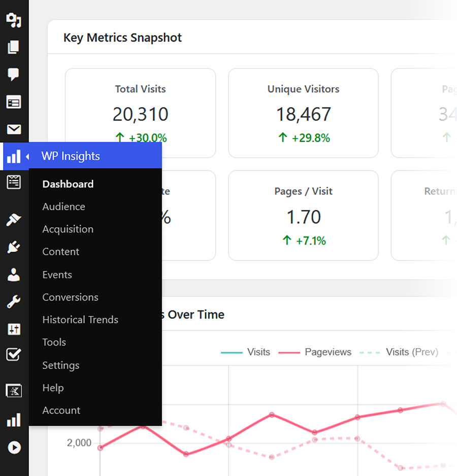Open the Tools wrench icon
This screenshot has height=476, width=457.
(14, 302)
